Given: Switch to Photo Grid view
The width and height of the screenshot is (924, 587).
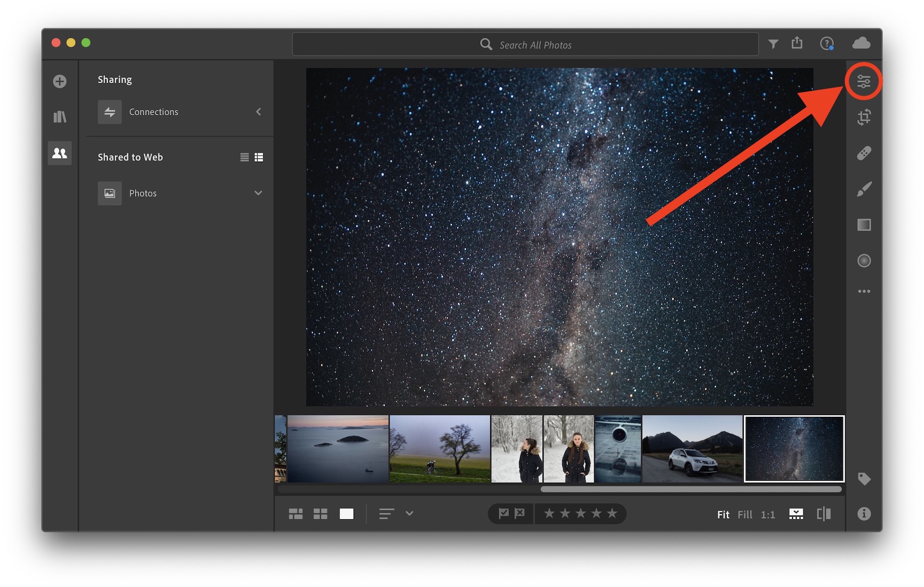Looking at the screenshot, I should tap(296, 514).
